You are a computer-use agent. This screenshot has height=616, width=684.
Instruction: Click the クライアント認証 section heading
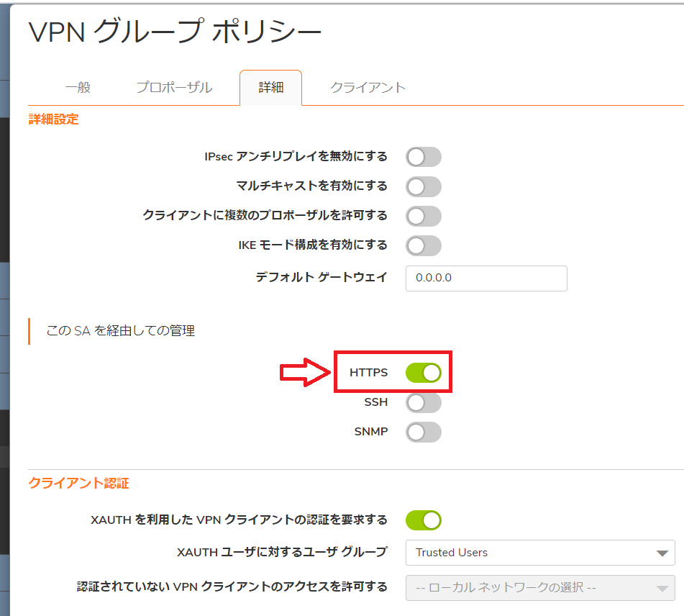pos(78,484)
